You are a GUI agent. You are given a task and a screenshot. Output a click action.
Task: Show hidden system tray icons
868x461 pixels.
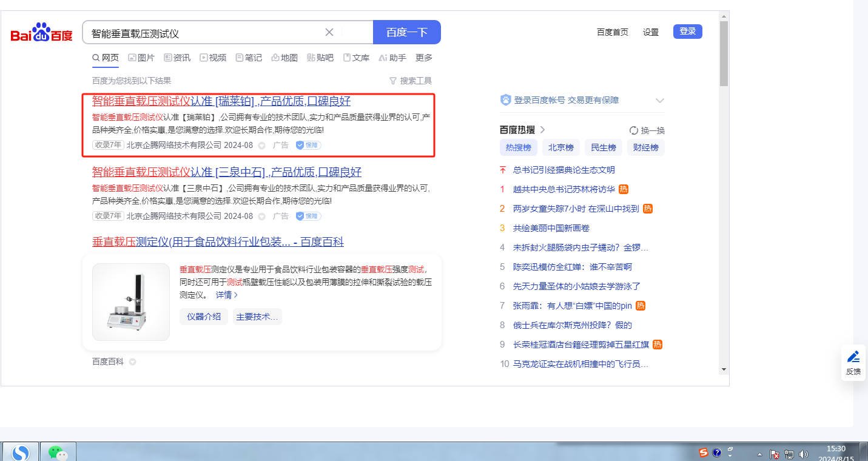[x=759, y=454]
